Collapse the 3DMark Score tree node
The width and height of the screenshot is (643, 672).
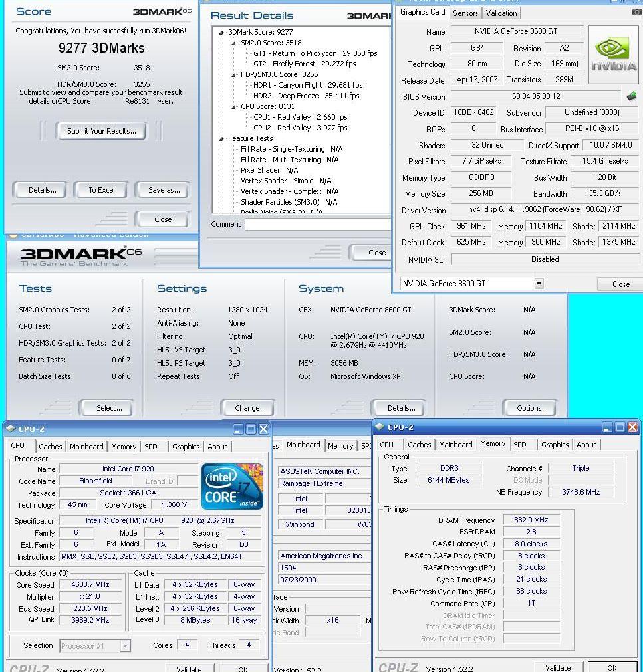click(221, 32)
